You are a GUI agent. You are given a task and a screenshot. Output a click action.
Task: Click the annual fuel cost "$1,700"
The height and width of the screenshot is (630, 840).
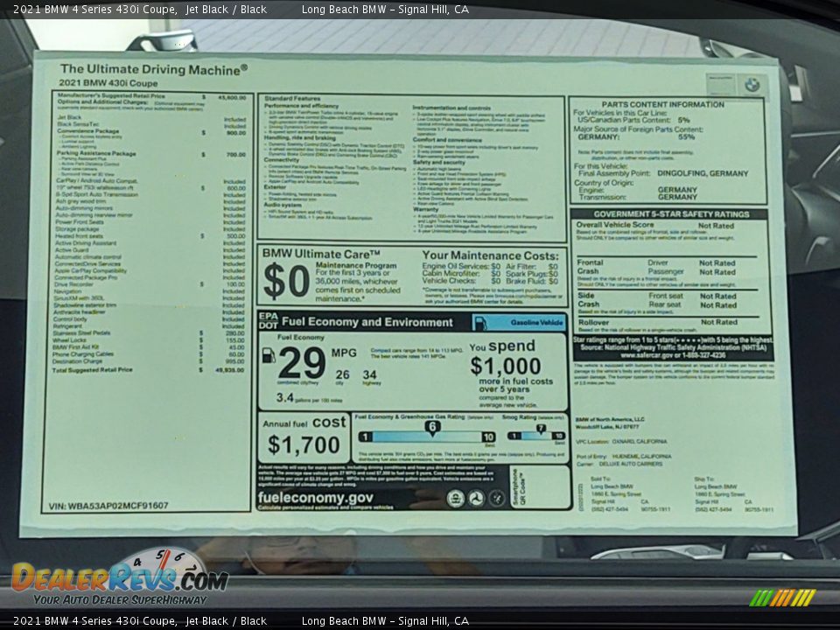point(304,445)
